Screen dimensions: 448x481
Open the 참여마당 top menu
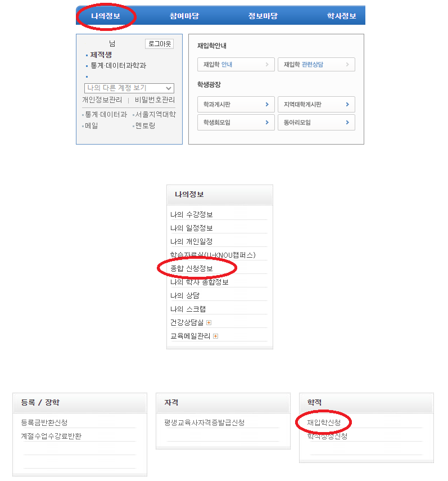click(184, 16)
